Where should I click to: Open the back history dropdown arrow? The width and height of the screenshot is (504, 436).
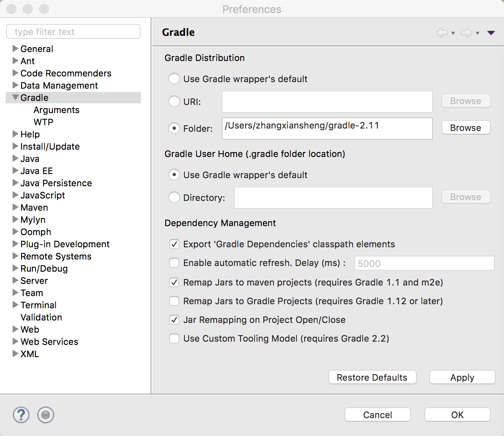(x=453, y=33)
